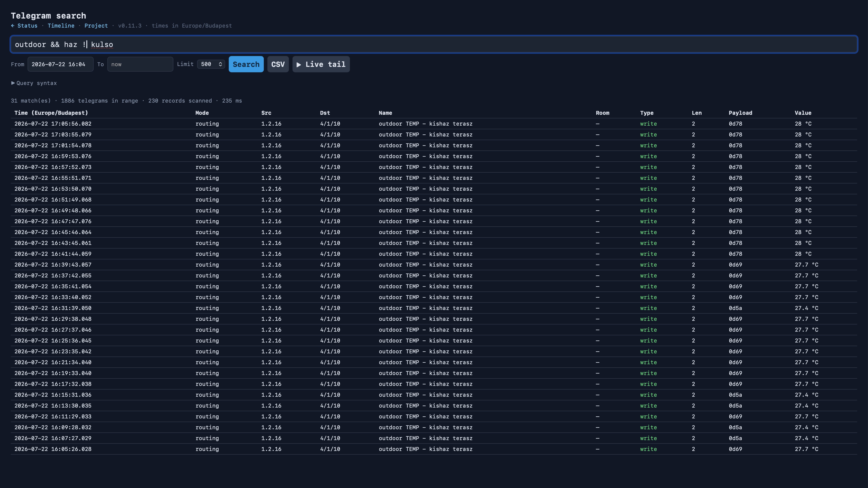Edit the To time field
Screen dimensions: 868x488
[x=140, y=64]
